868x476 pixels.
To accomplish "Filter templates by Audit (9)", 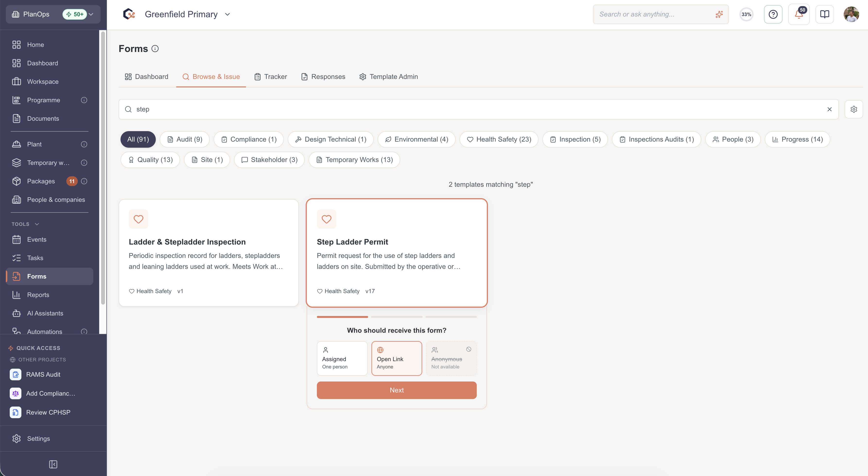I will tap(185, 139).
